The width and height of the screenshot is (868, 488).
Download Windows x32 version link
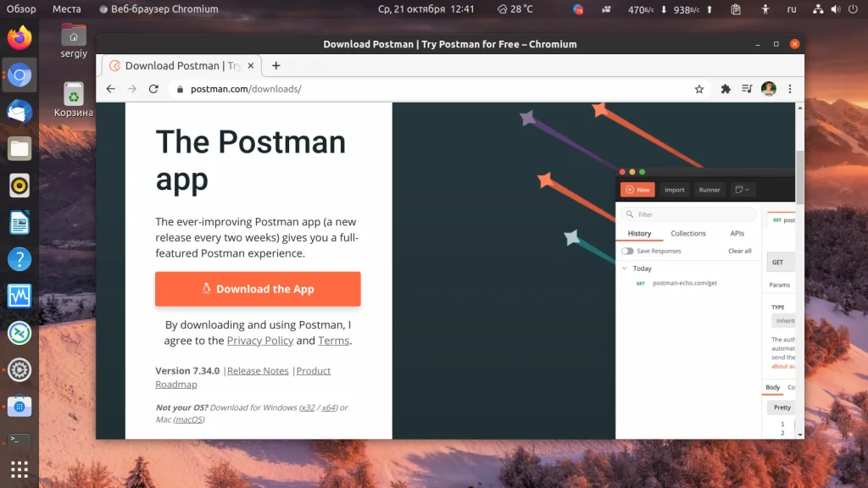(307, 408)
